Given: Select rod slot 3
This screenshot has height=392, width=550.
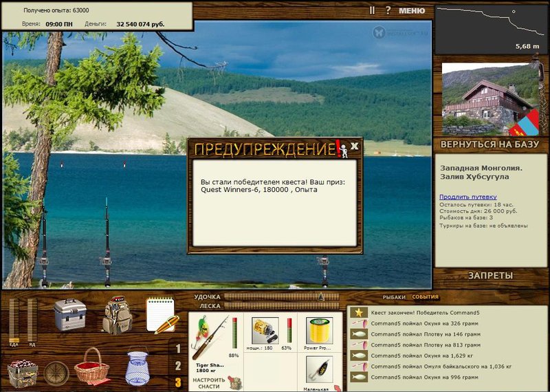Looking at the screenshot, I should coord(178,382).
